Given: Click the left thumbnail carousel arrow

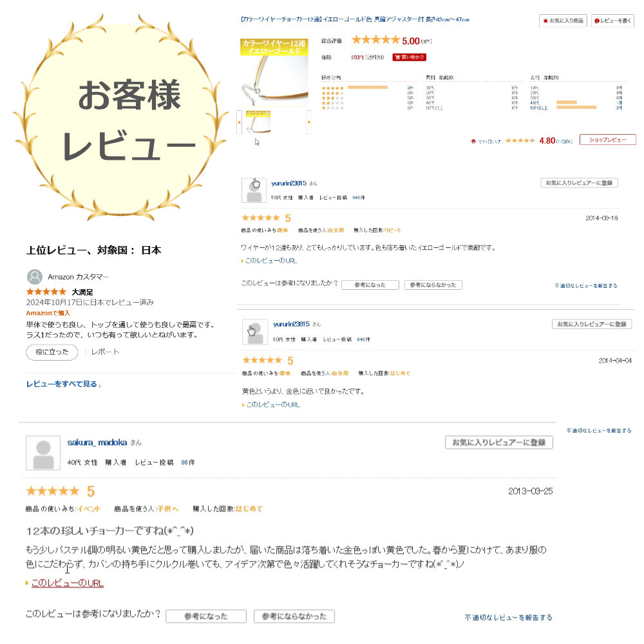Looking at the screenshot, I should coord(239,122).
